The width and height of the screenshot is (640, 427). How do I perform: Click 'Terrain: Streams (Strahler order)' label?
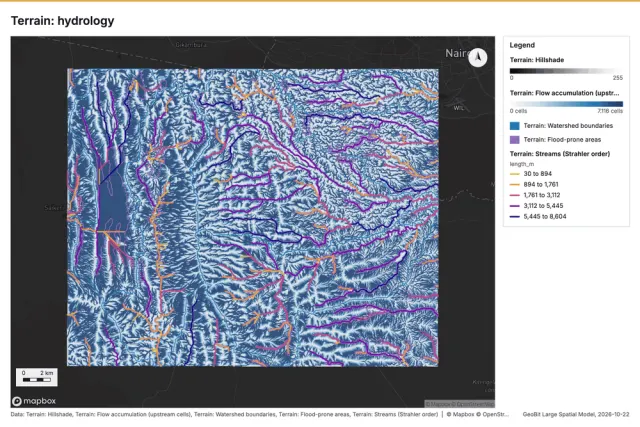coord(560,154)
